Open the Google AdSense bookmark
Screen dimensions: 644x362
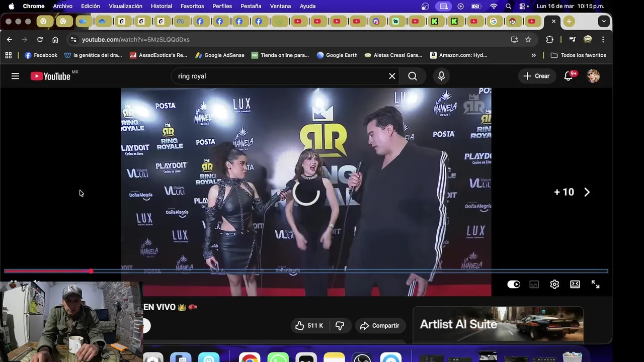[220, 55]
